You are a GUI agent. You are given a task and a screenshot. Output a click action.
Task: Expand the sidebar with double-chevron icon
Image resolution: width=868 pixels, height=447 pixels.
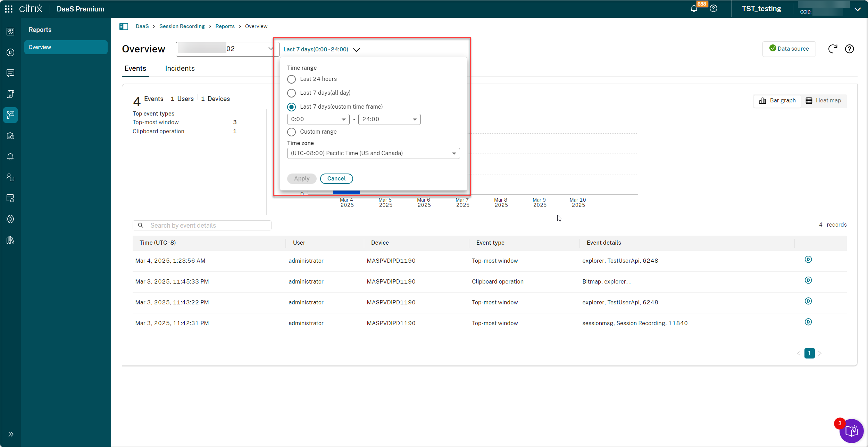tap(10, 434)
